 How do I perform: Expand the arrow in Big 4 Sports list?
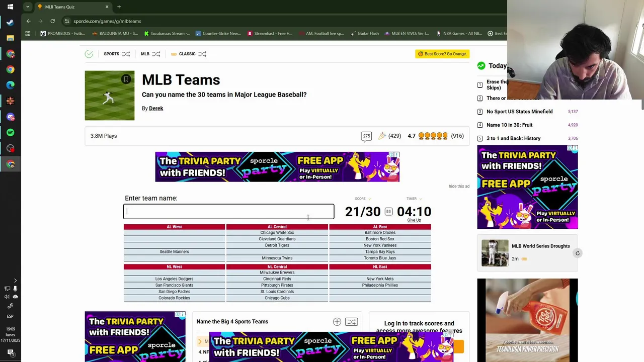click(x=200, y=341)
